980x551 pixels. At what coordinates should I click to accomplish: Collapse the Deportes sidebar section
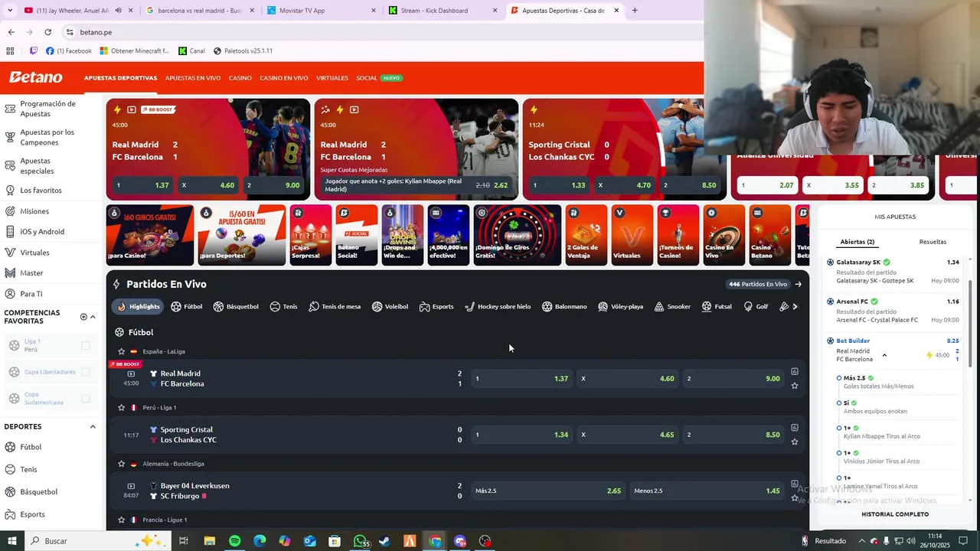click(x=93, y=426)
